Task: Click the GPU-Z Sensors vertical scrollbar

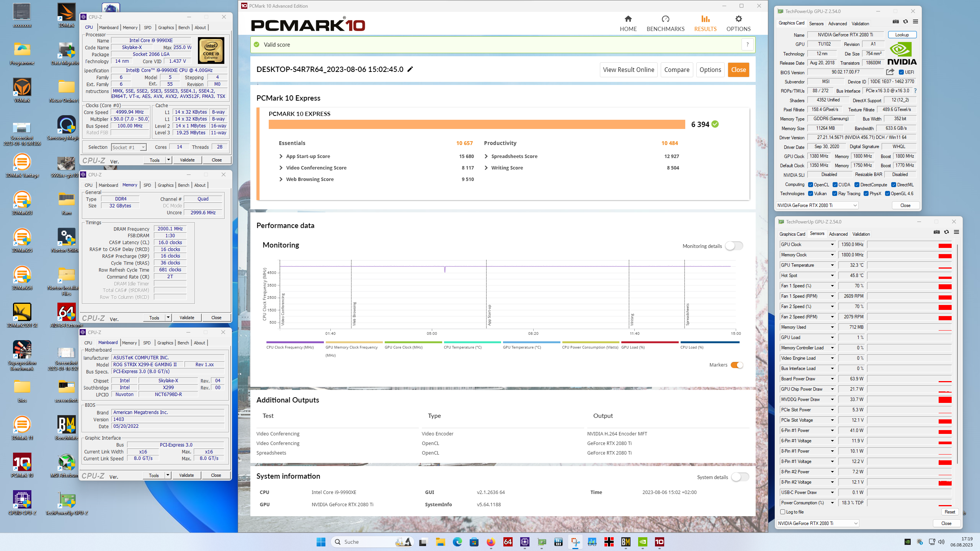Action: [957, 354]
